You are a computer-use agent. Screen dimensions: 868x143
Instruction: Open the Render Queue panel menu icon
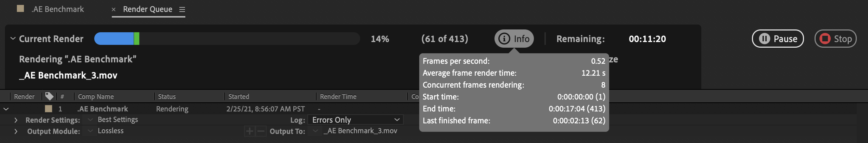(x=182, y=10)
